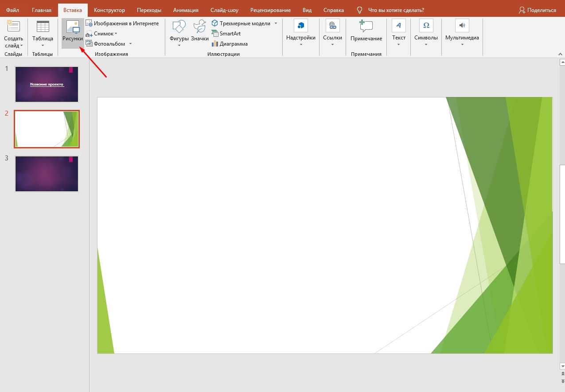Switch to the Конструктор tab
Image resolution: width=565 pixels, height=392 pixels.
pyautogui.click(x=109, y=10)
